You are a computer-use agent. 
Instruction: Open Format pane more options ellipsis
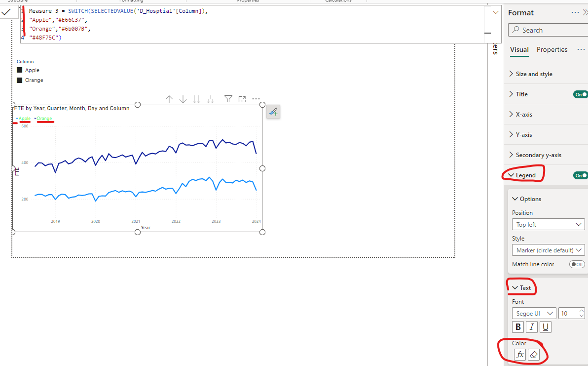[575, 13]
